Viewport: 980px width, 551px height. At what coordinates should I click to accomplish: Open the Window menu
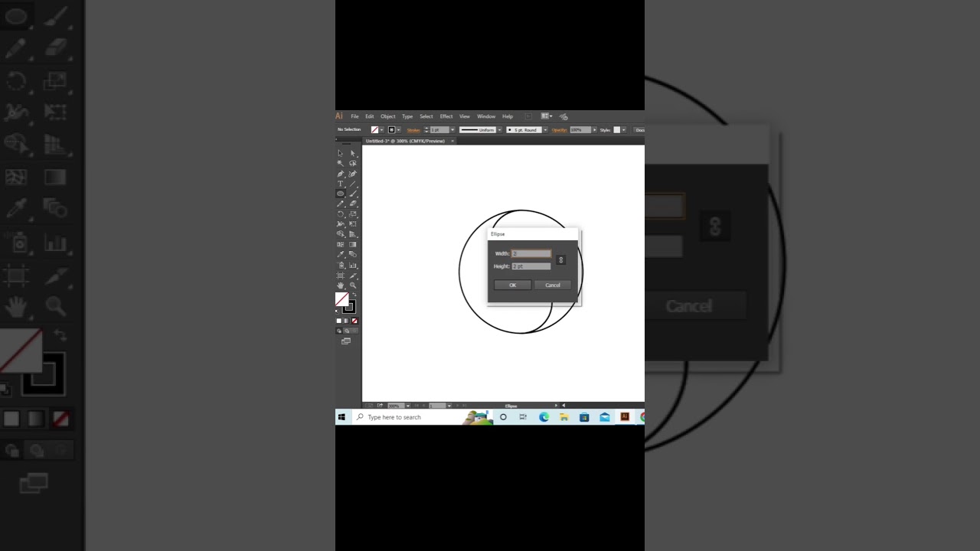[486, 116]
